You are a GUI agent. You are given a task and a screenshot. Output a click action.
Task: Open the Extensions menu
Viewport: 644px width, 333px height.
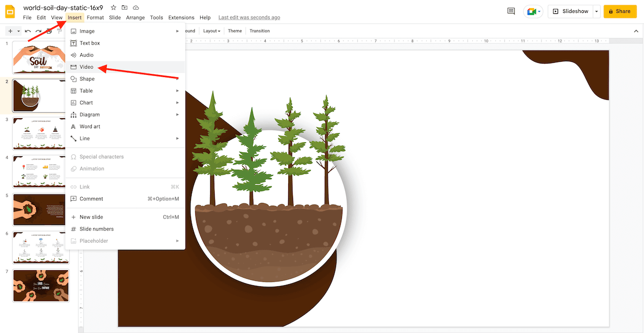tap(181, 18)
